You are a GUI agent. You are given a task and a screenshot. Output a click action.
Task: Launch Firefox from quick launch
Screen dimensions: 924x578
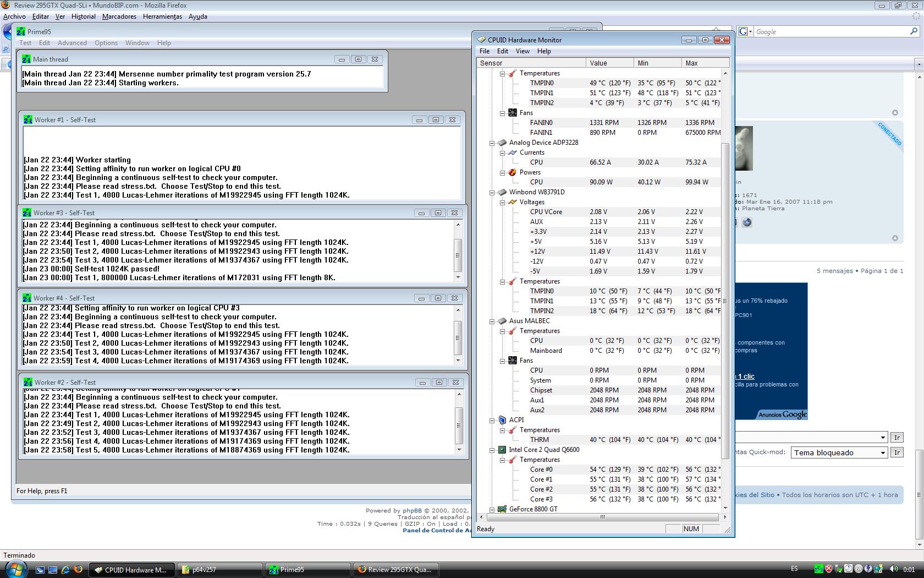pos(78,570)
